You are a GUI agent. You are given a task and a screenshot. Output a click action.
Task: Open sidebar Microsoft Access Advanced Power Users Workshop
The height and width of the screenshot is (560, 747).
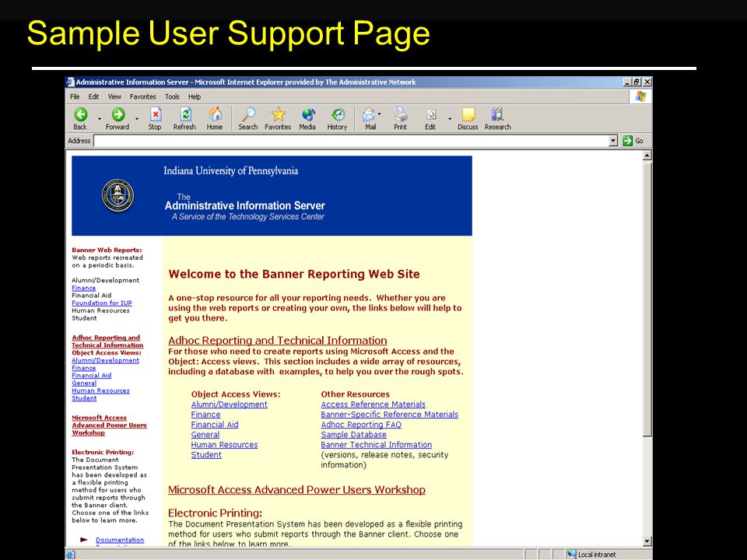coord(109,425)
